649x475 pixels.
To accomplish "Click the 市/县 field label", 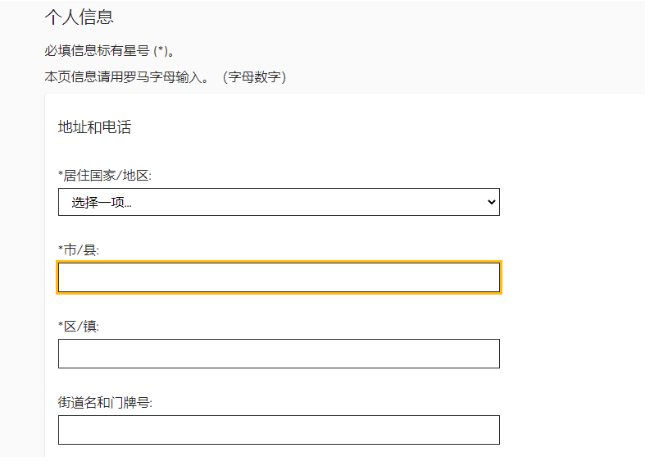I will 82,250.
